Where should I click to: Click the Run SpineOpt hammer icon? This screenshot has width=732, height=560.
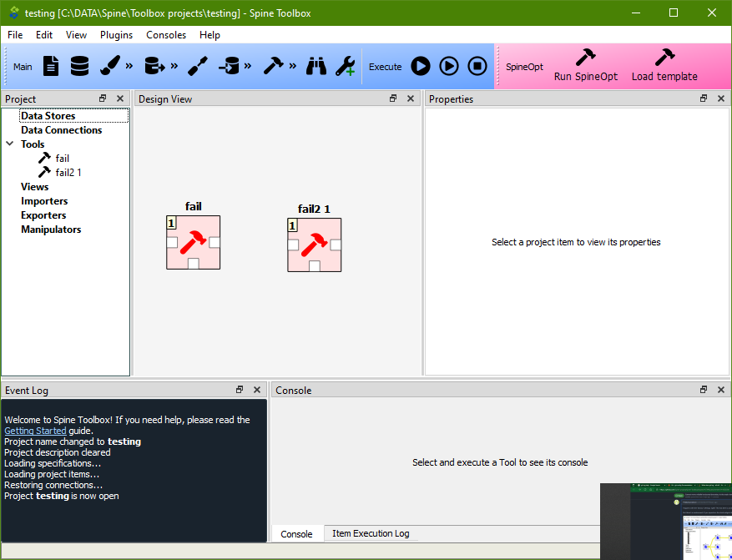pyautogui.click(x=586, y=55)
